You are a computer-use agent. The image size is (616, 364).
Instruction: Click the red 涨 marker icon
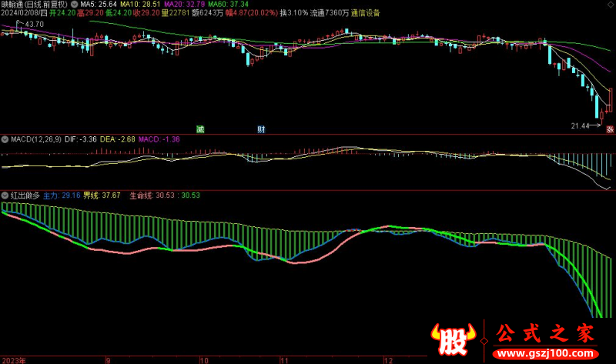pos(610,129)
